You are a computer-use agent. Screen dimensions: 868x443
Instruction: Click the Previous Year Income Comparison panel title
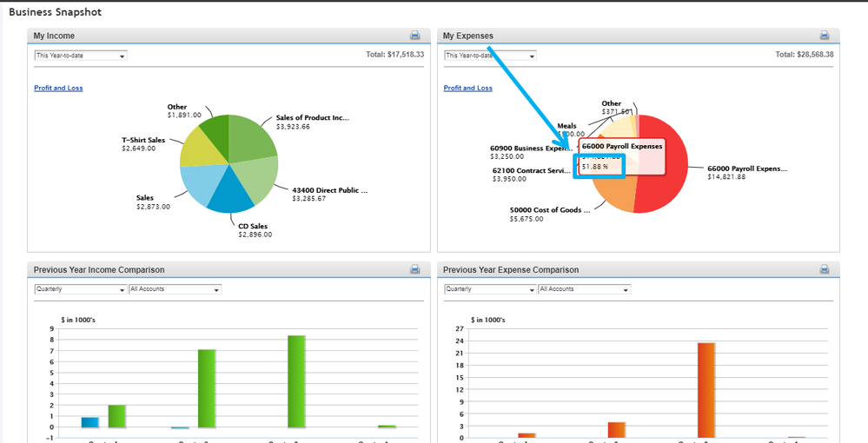point(99,269)
